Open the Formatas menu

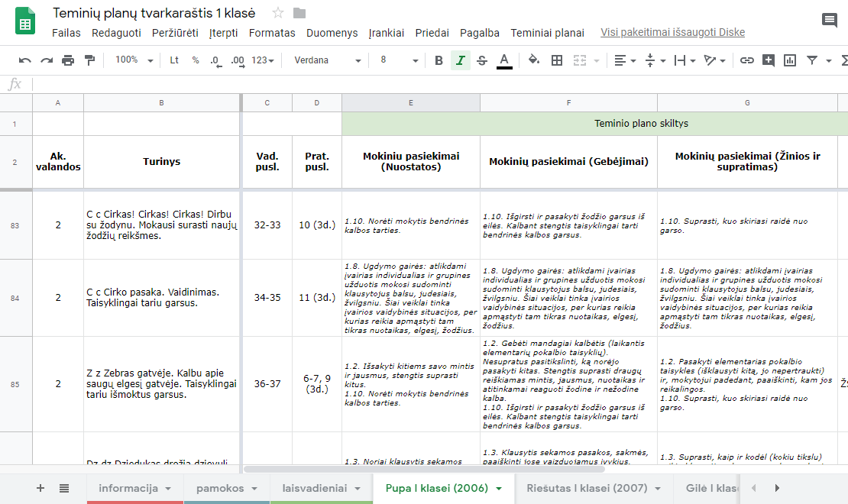click(x=272, y=33)
